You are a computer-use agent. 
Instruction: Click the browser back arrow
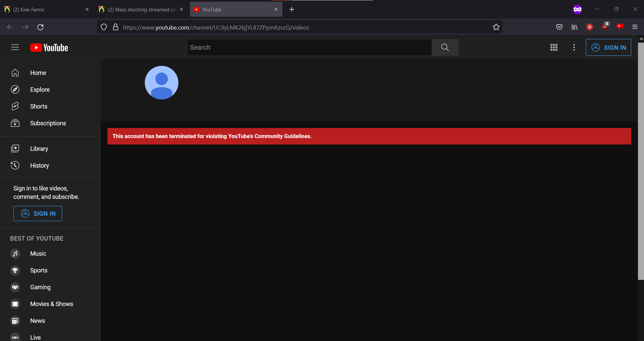pos(10,27)
